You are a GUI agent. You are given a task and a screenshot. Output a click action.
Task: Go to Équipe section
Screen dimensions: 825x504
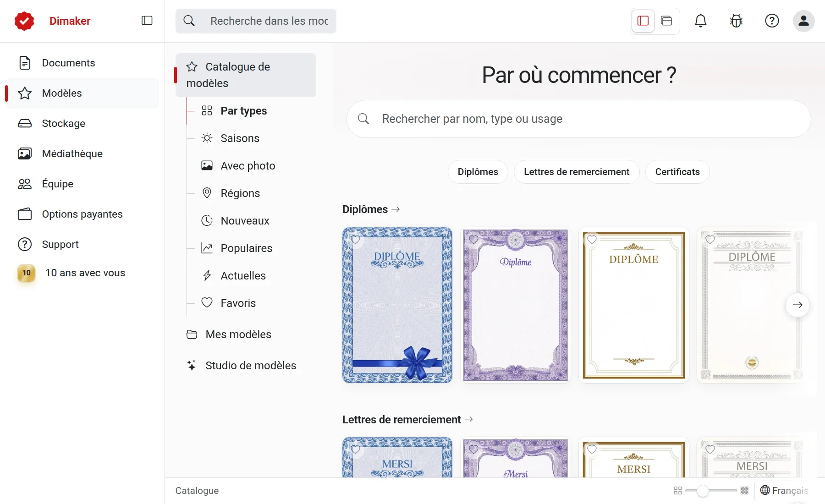(x=82, y=184)
